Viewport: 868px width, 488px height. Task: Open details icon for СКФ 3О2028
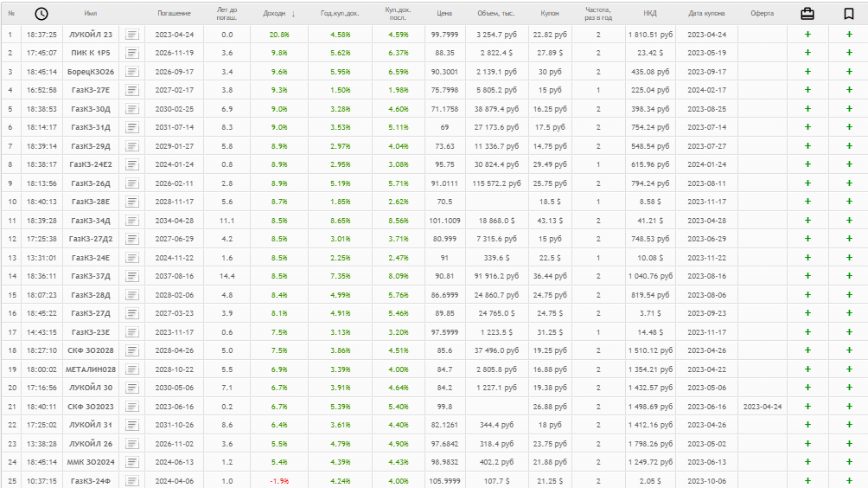[x=131, y=350]
